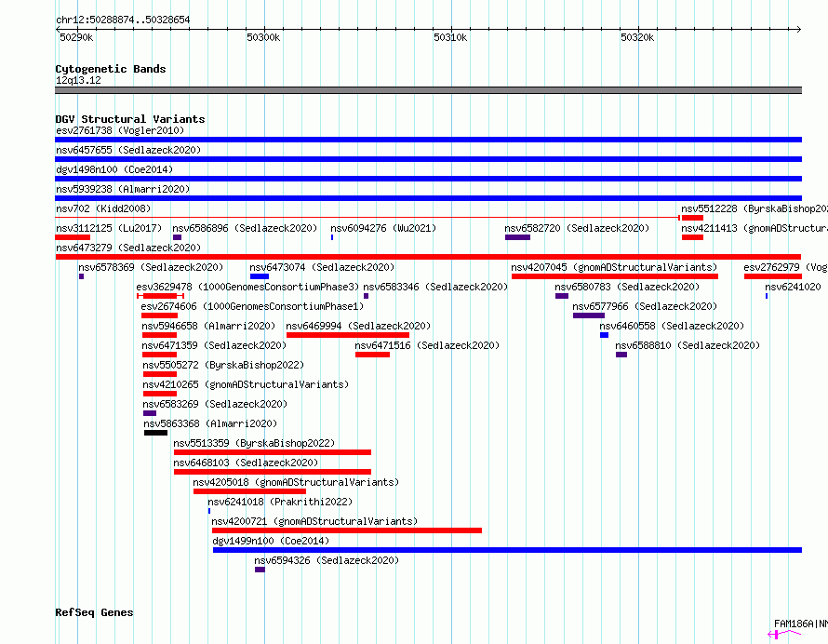Click the 50290k ruler position label

(76, 38)
